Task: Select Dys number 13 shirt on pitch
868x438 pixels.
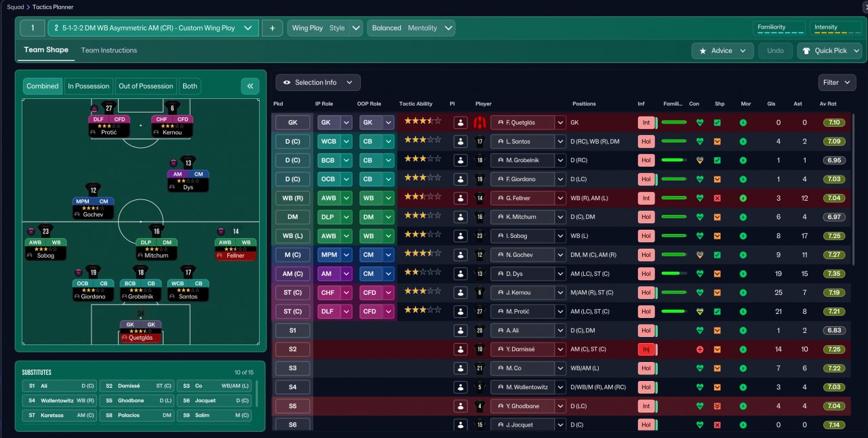Action: [188, 163]
